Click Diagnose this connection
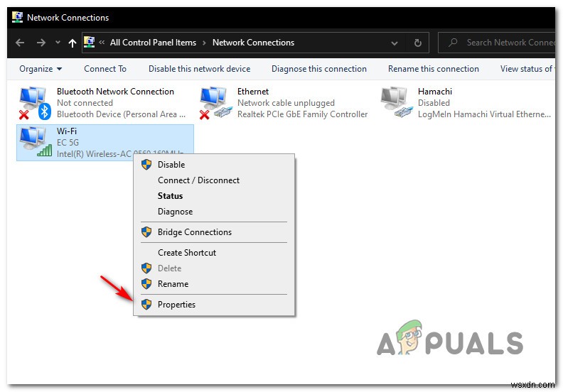Screen dimensions: 563x392 click(x=319, y=68)
